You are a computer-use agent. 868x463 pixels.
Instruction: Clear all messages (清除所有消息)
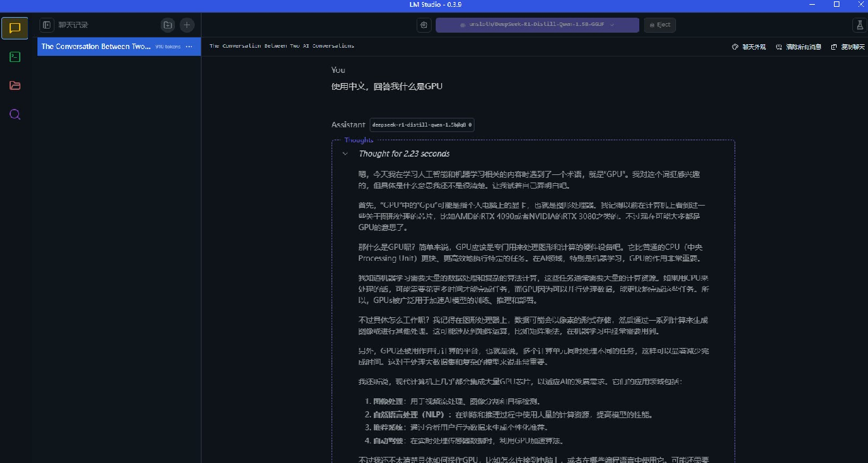click(x=799, y=47)
